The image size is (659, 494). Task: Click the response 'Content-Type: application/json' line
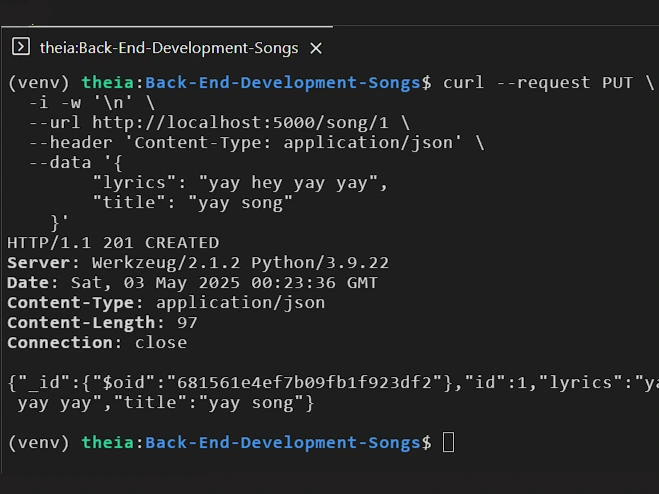(x=166, y=303)
